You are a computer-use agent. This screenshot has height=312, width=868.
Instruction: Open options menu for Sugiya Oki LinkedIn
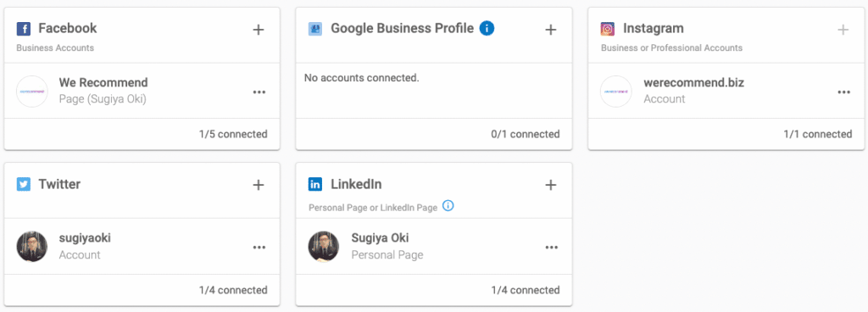tap(551, 248)
